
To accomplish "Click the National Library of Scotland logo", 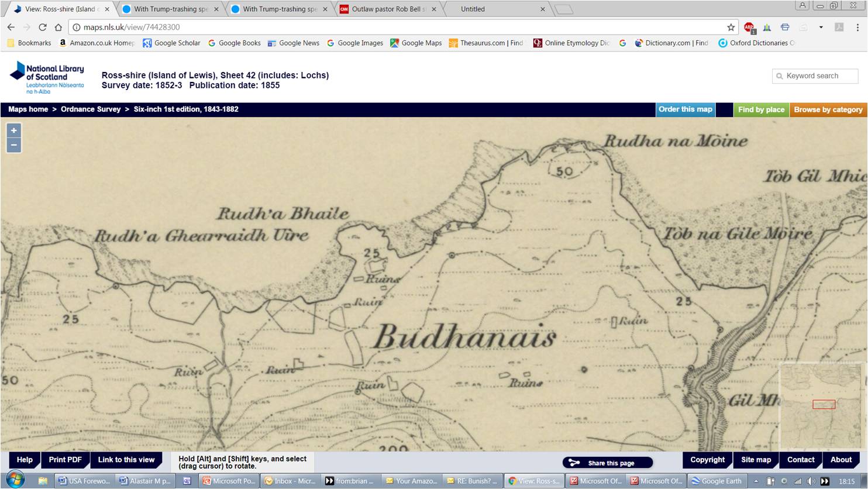I will (x=47, y=77).
